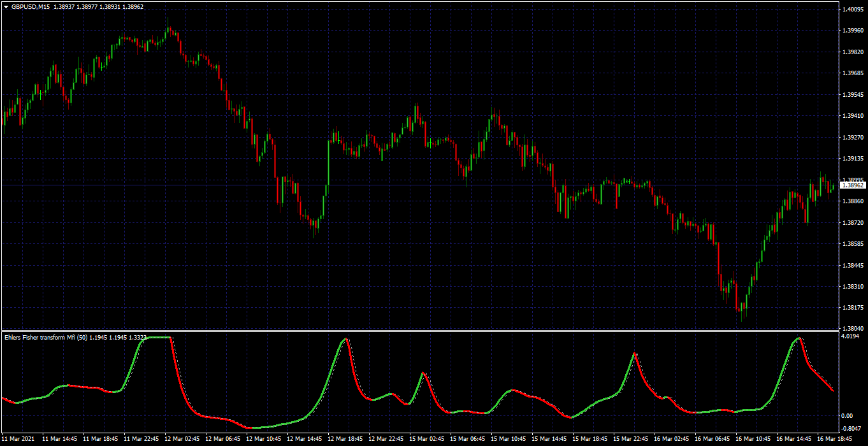Click the 1.38720 price axis label
868x446 pixels.
pyautogui.click(x=853, y=223)
